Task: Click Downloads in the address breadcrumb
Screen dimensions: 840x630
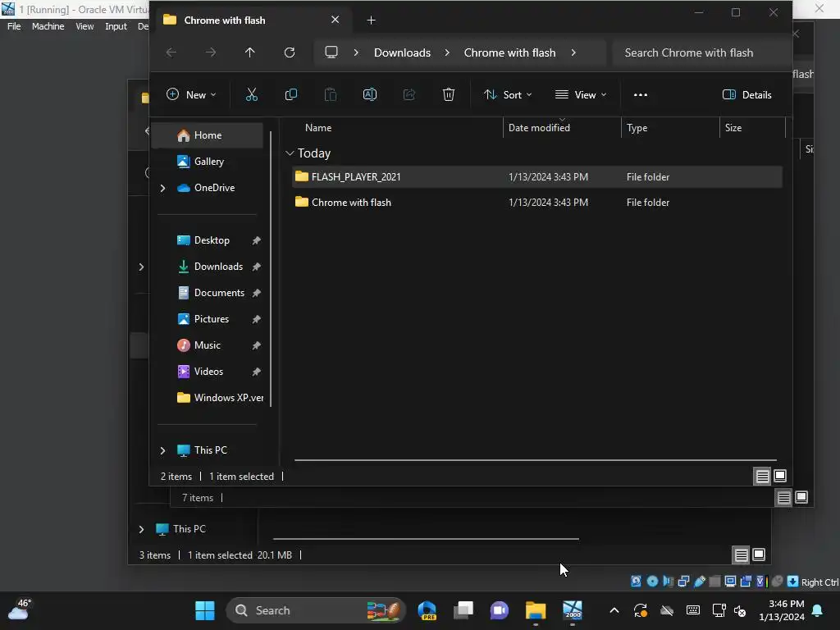Action: (402, 52)
